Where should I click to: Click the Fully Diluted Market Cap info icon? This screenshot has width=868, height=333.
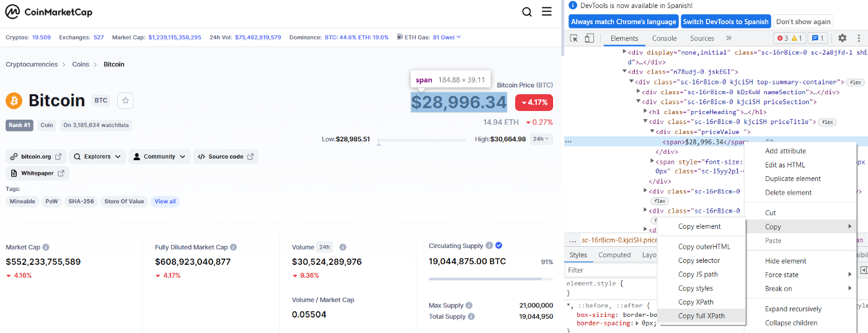coord(234,247)
